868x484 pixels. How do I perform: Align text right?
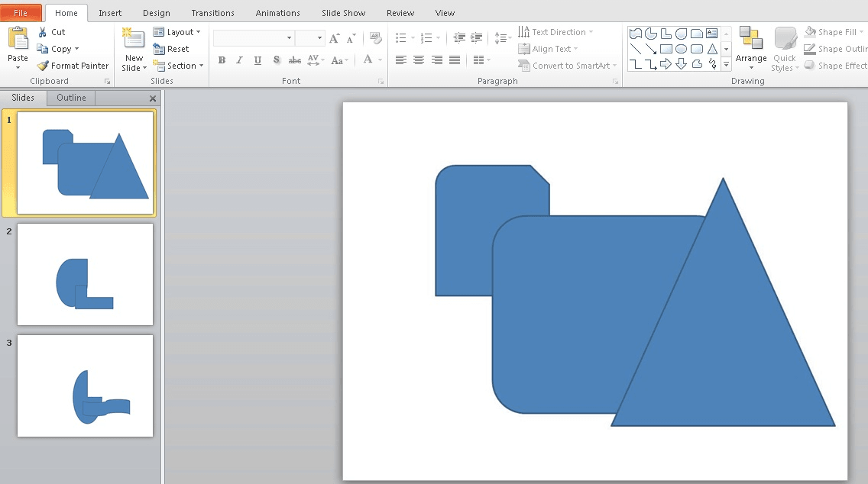click(x=437, y=60)
